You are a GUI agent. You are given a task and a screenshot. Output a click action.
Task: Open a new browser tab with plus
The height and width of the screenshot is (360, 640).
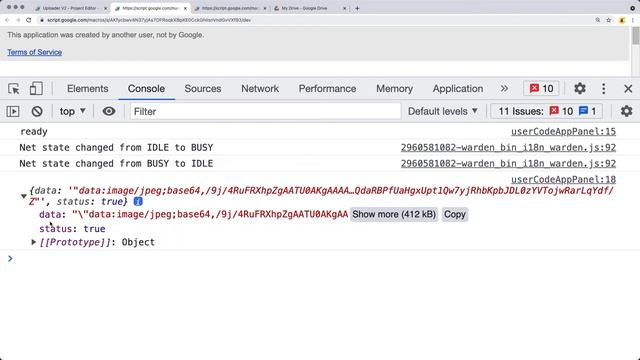coord(357,8)
